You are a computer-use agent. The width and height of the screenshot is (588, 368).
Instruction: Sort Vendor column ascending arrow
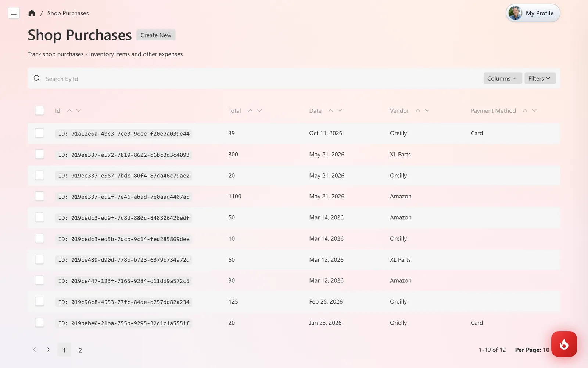(x=418, y=110)
